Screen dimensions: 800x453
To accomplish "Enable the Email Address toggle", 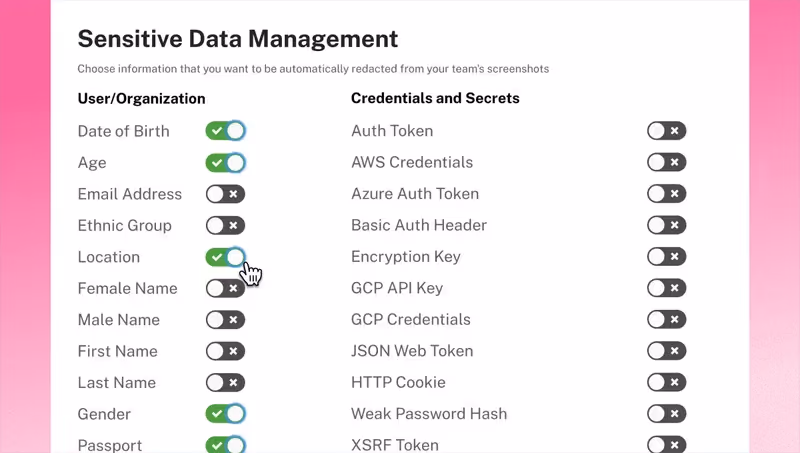I will pyautogui.click(x=226, y=194).
